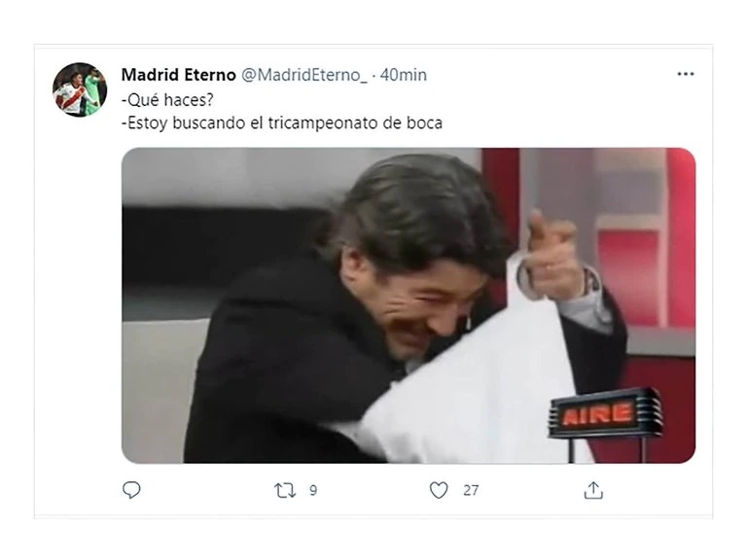
Task: Open the 40min timestamp permalink
Action: tap(403, 75)
